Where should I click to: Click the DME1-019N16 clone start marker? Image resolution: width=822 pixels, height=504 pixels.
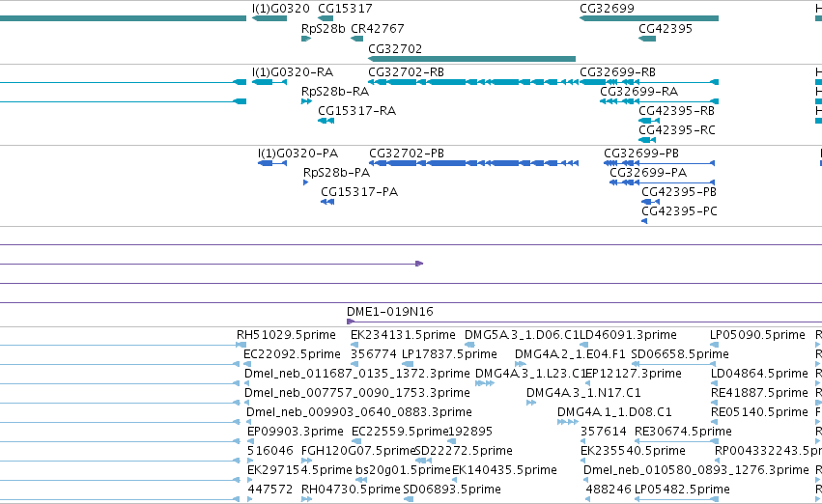point(351,322)
